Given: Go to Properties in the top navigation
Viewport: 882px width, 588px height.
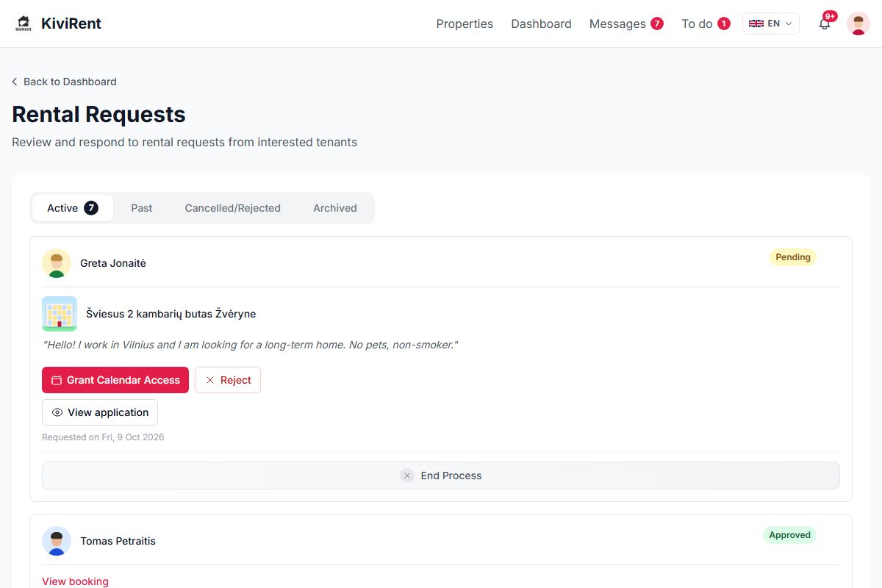Looking at the screenshot, I should coord(465,24).
